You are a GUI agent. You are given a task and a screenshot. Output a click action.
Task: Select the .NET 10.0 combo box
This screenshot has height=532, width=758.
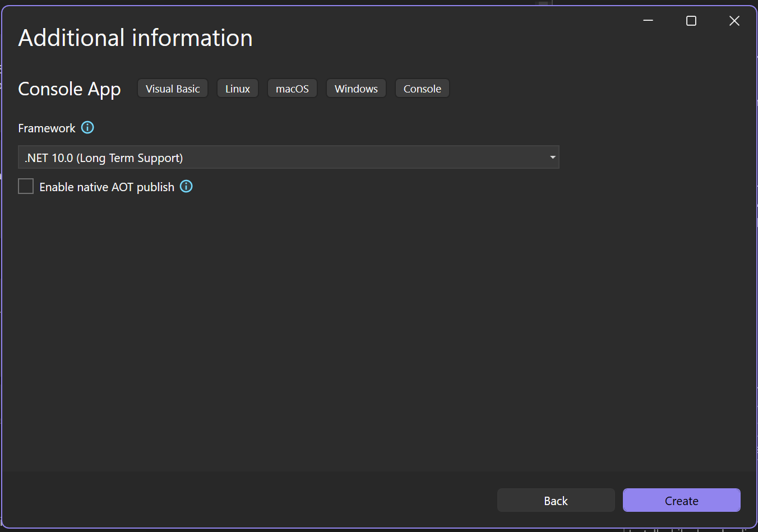pyautogui.click(x=289, y=158)
